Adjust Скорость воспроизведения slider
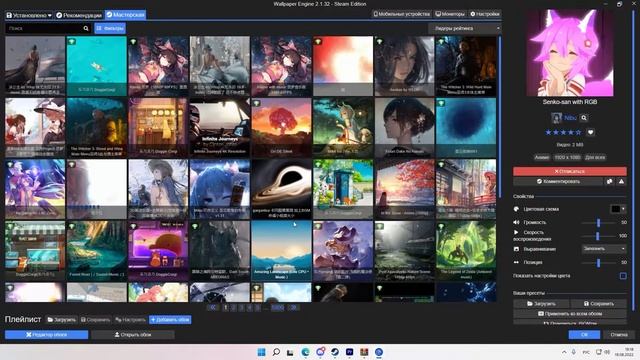 click(598, 236)
